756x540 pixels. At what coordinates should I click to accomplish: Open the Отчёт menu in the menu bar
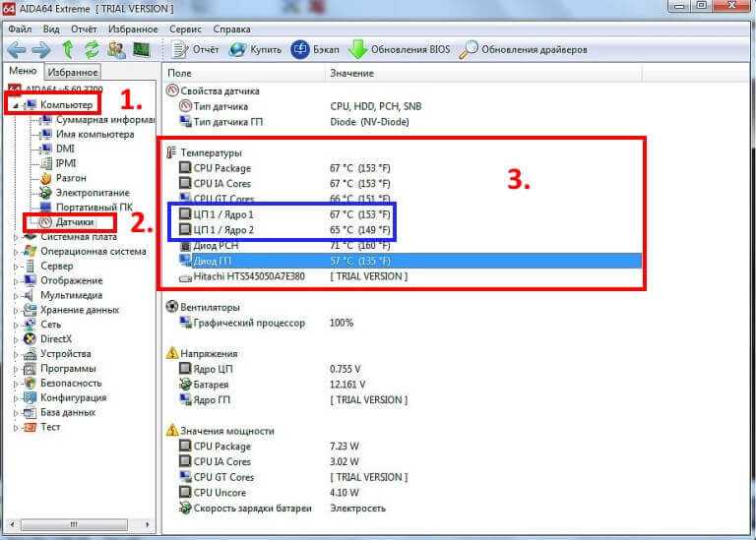[84, 30]
